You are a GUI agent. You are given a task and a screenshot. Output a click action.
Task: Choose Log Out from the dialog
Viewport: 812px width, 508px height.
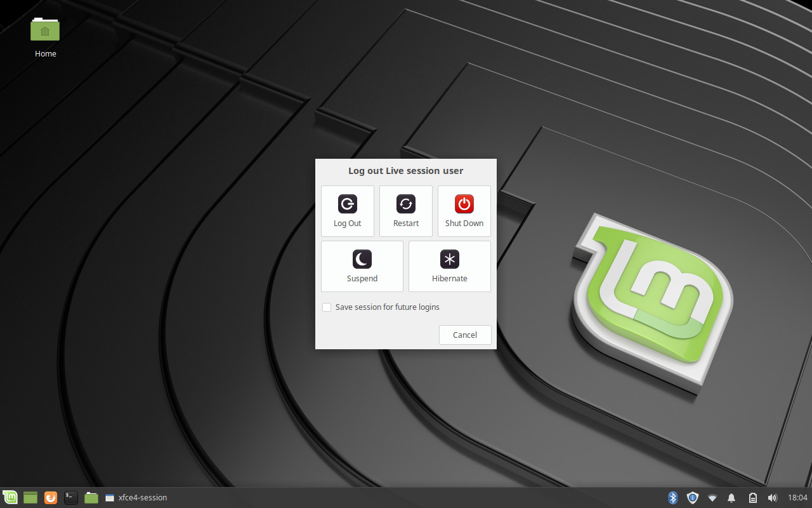click(347, 204)
